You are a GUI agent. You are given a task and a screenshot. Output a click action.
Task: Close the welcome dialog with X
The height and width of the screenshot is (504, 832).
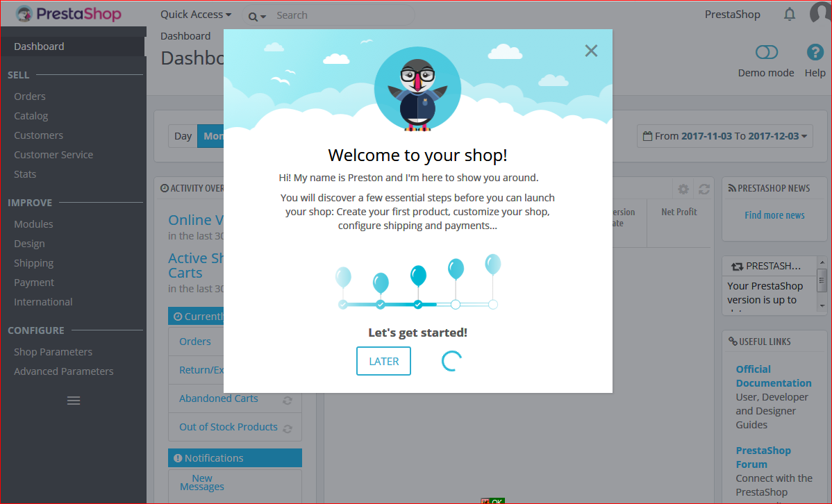[591, 51]
